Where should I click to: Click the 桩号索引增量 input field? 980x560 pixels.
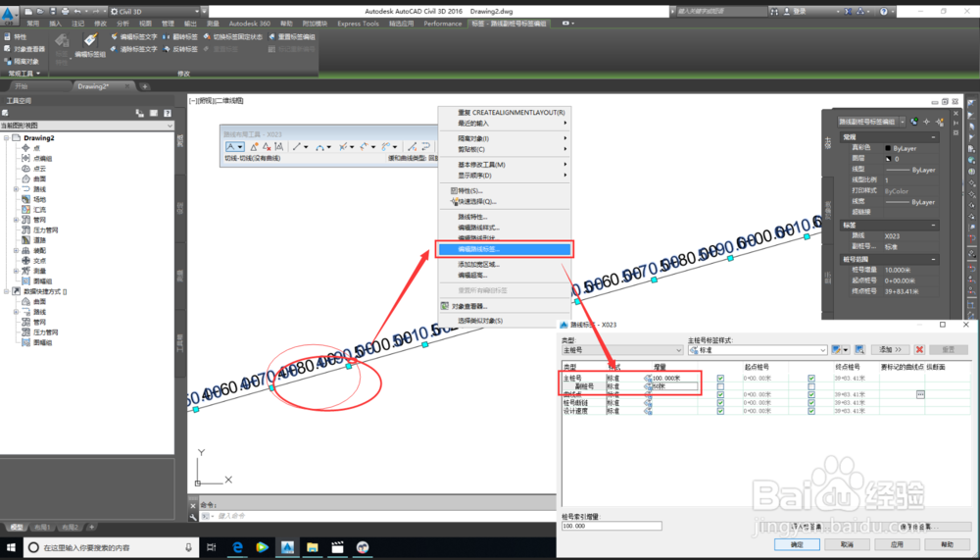click(612, 527)
